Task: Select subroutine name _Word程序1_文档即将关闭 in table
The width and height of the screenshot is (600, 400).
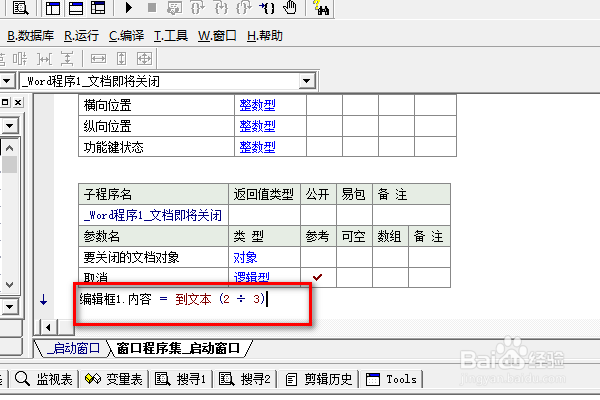Action: click(153, 215)
